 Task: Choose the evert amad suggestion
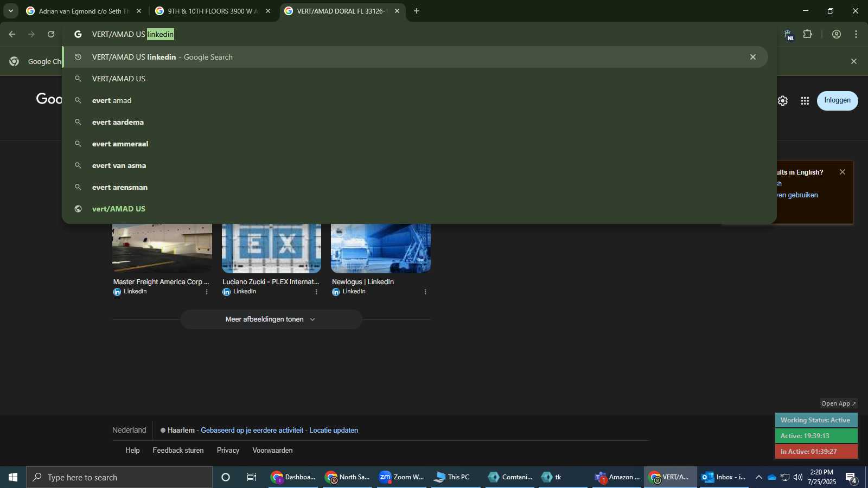point(415,100)
